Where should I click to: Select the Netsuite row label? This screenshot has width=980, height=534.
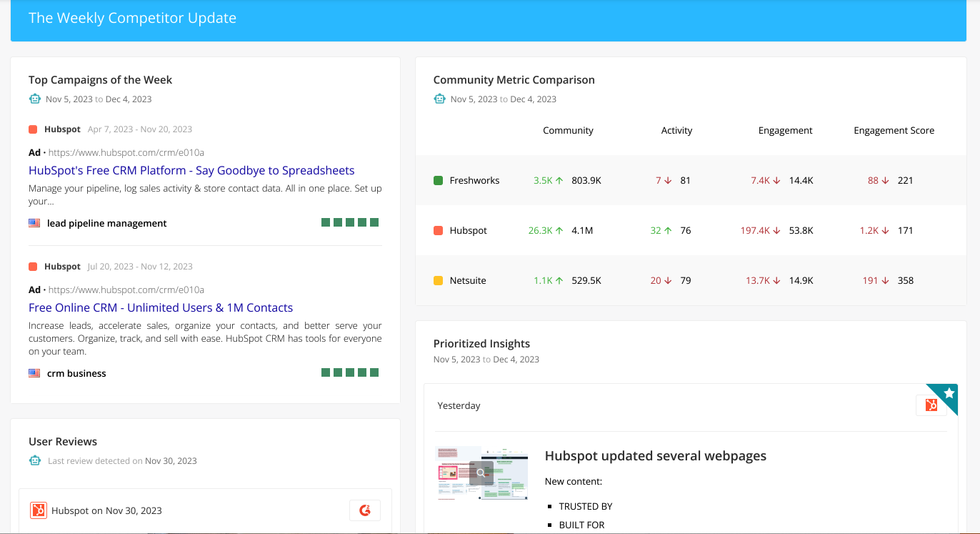click(x=468, y=281)
